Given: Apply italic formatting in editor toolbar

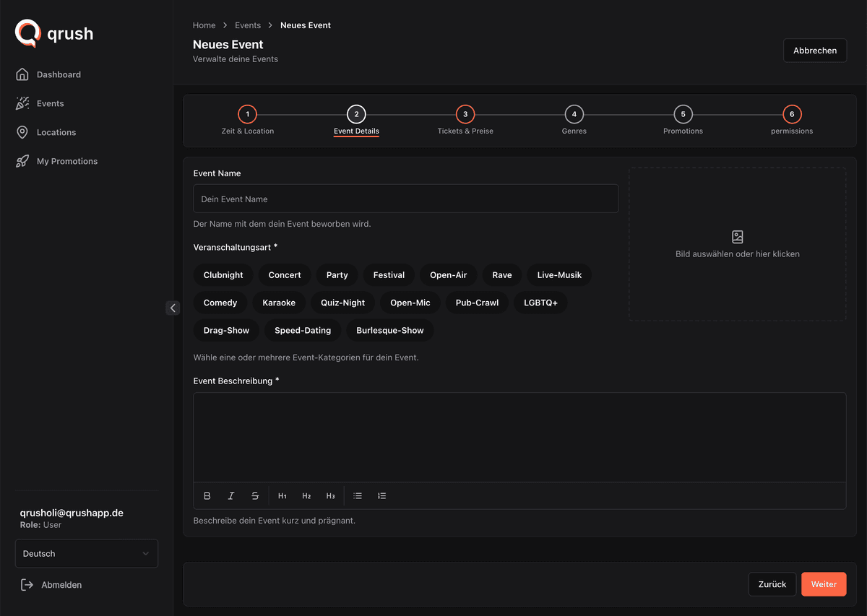Looking at the screenshot, I should pos(231,496).
